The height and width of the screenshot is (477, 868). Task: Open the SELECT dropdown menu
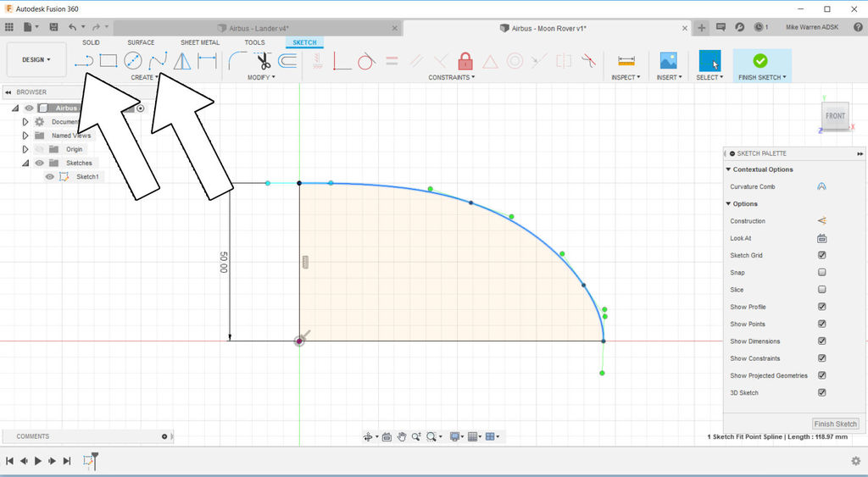[x=709, y=77]
